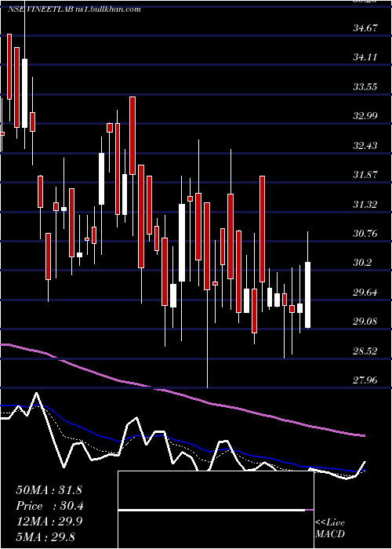This screenshot has height=549, width=392.
Task: Click the 34.67 price axis label
Action: pyautogui.click(x=365, y=28)
